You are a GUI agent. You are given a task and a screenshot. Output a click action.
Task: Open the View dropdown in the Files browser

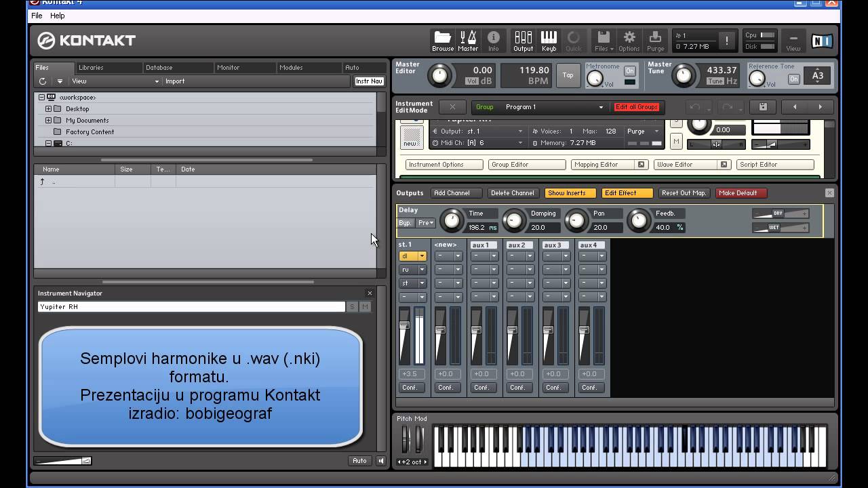[115, 81]
